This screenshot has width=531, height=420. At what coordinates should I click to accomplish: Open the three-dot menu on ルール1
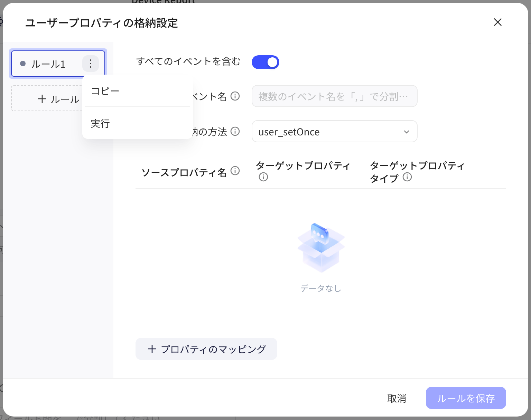(x=91, y=64)
